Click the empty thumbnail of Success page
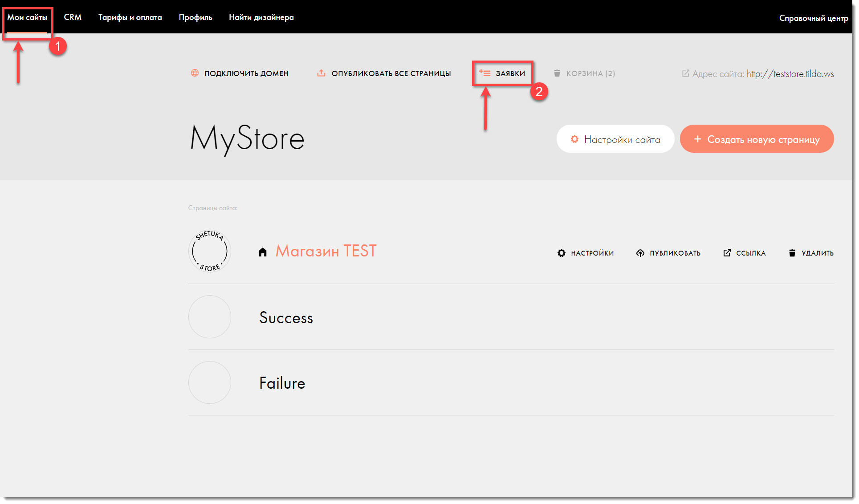Viewport: 859px width, 504px height. (x=210, y=317)
